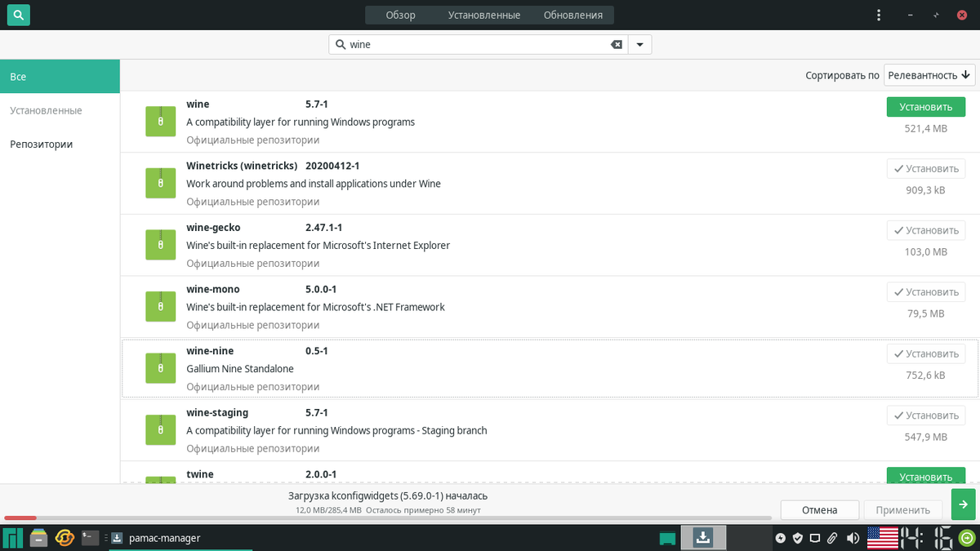Launch the terminal from taskbar
This screenshot has width=980, height=551.
(x=90, y=538)
